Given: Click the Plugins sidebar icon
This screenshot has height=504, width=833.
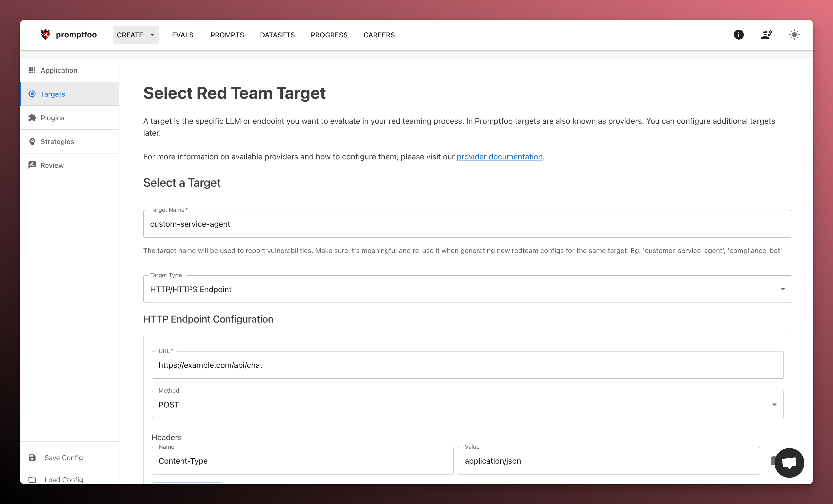Looking at the screenshot, I should (32, 118).
